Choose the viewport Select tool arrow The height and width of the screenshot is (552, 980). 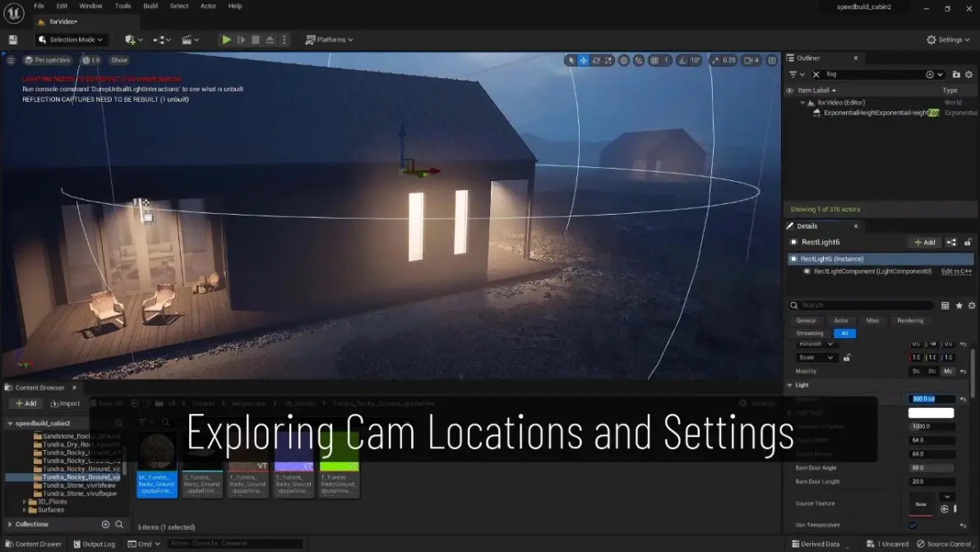tap(570, 60)
